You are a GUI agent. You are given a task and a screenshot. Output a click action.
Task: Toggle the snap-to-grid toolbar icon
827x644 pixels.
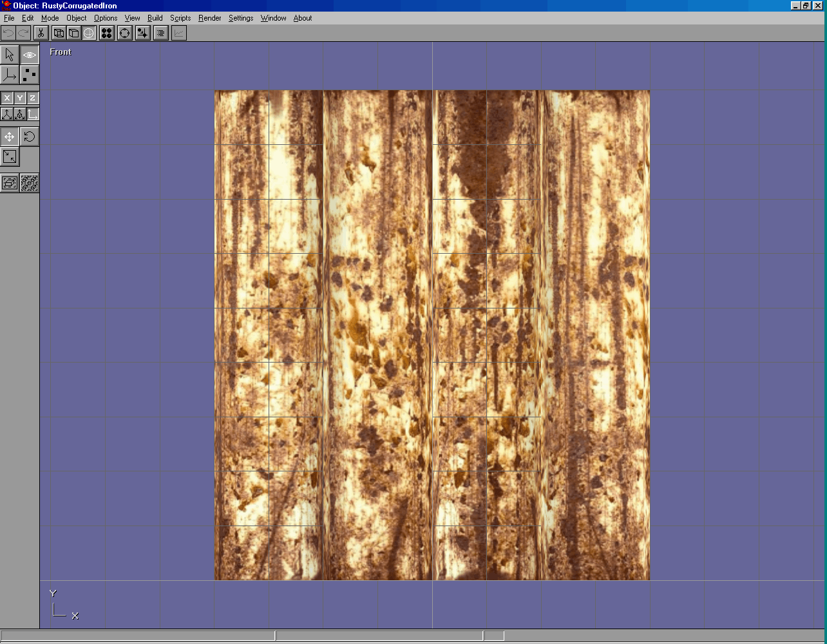click(x=143, y=33)
